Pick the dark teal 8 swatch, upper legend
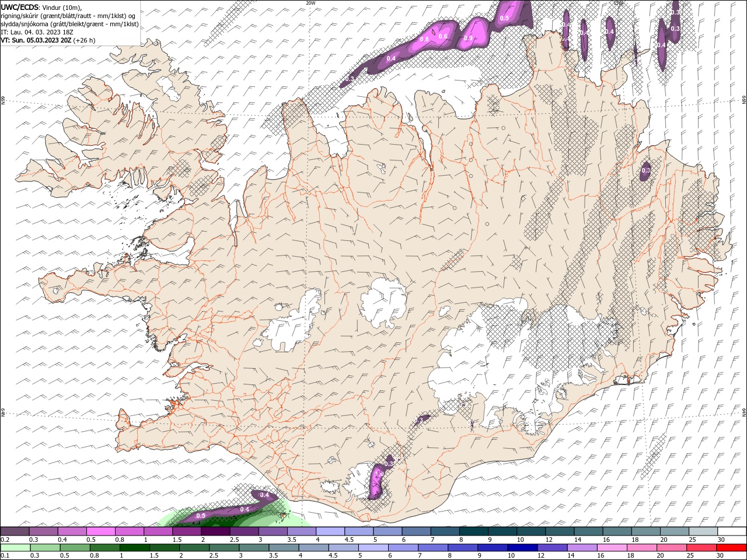 473,531
